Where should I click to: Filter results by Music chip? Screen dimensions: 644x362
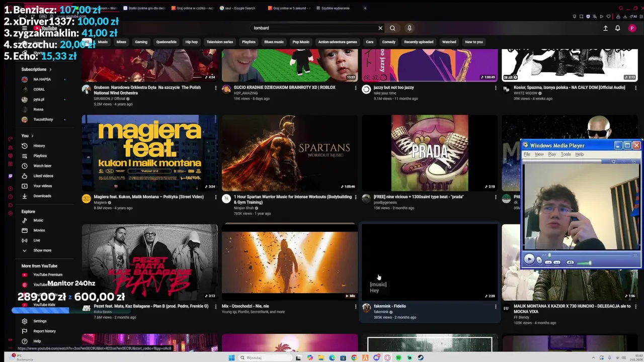click(103, 42)
